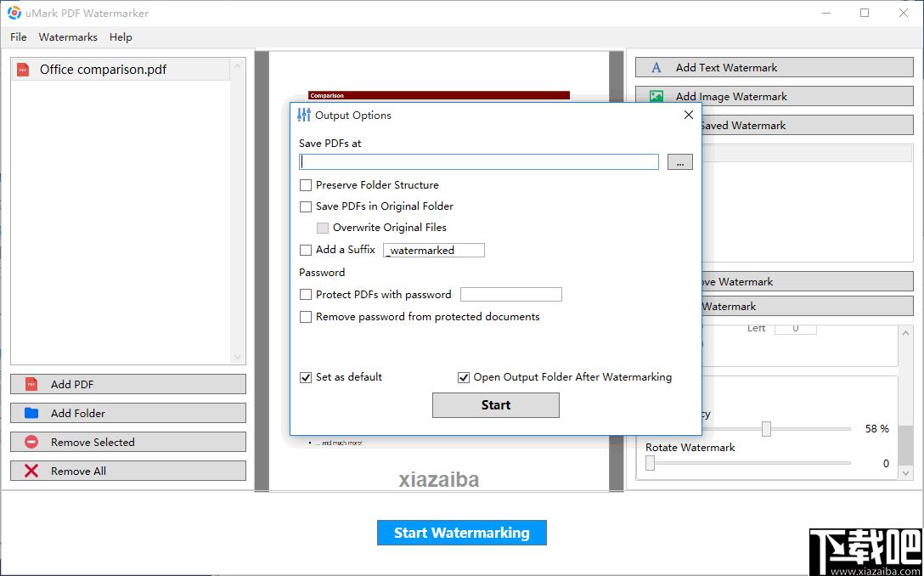924x576 pixels.
Task: Click the blue folder icon on Add Folder
Action: (31, 413)
